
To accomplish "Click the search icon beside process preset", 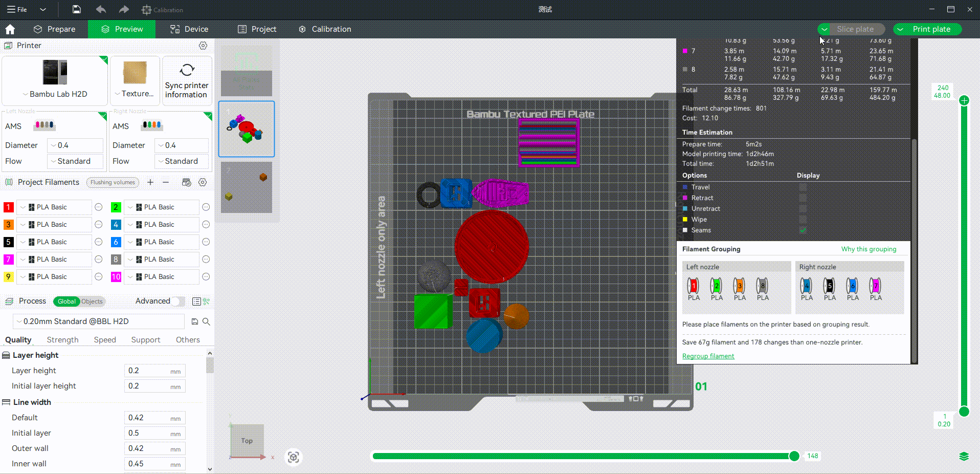I will 206,321.
